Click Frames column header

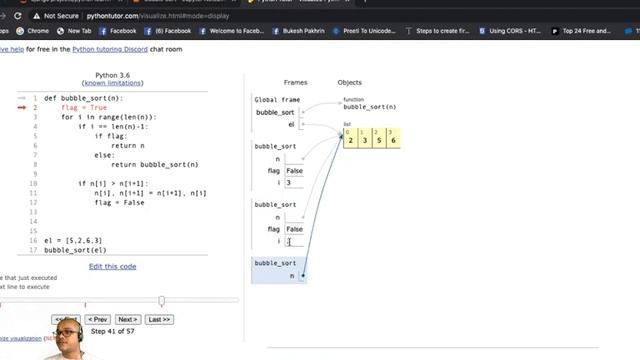pyautogui.click(x=296, y=82)
